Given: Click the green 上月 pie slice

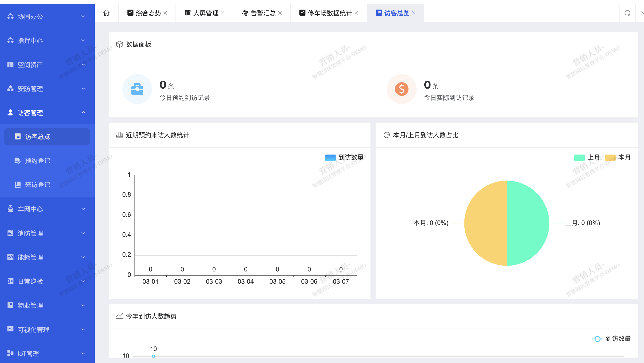Looking at the screenshot, I should pos(528,223).
